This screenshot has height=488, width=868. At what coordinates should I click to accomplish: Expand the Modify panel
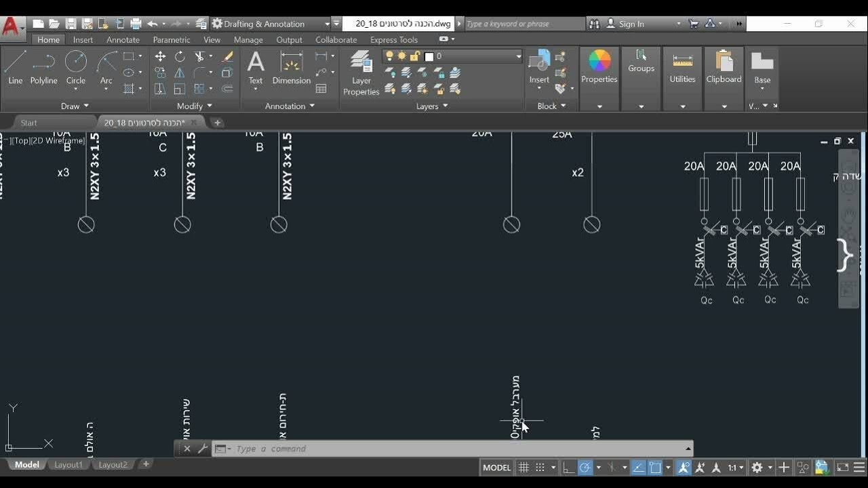pos(195,106)
